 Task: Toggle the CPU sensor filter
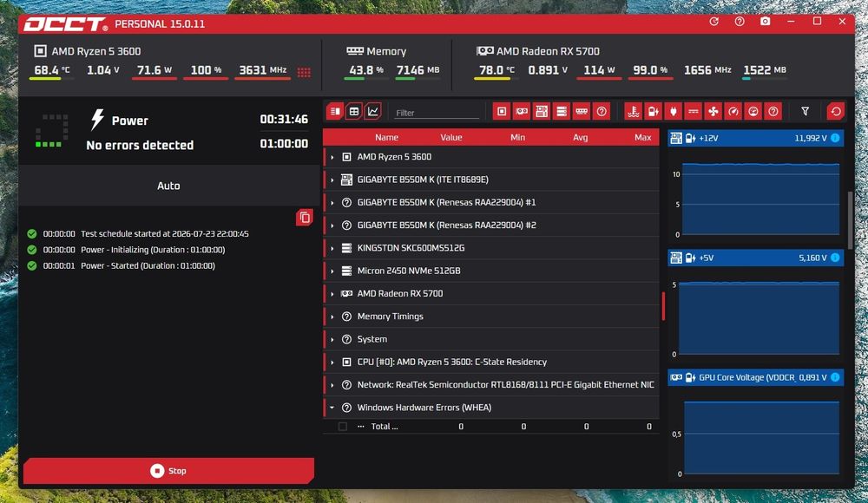pos(502,112)
